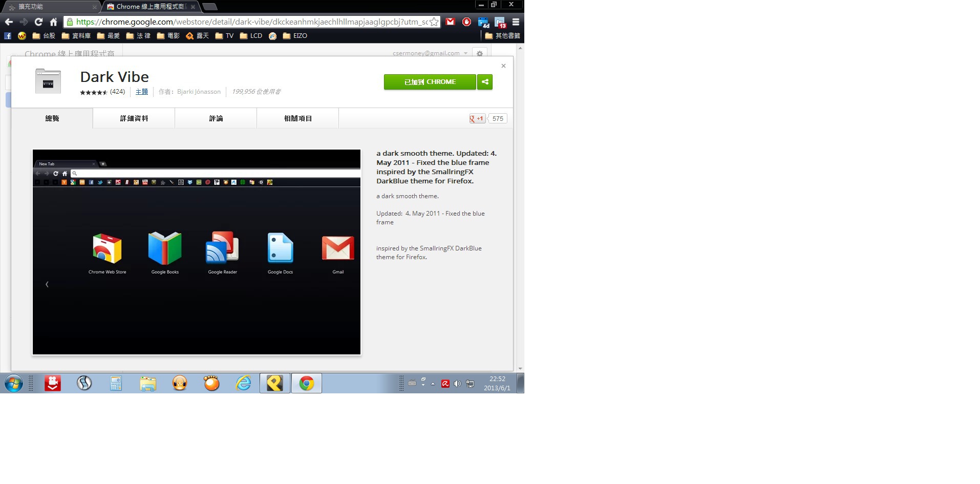Open a new browser tab
The image size is (980, 484).
coord(210,7)
